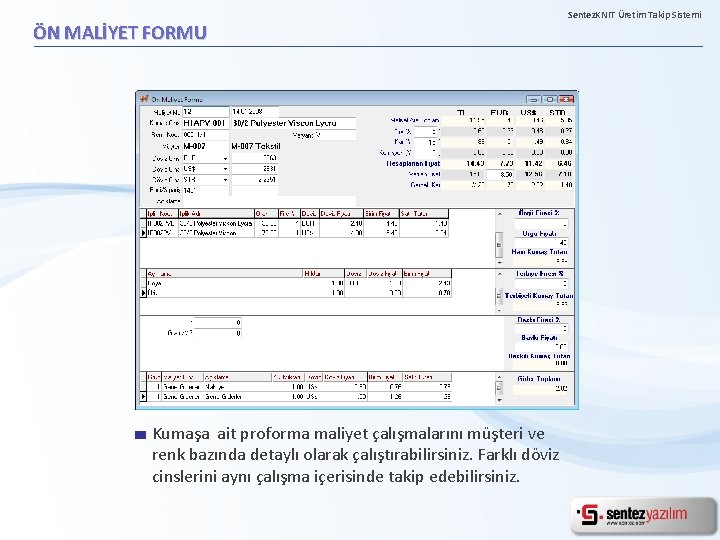Click the 'Hesaplanan Fiyat' label
The width and height of the screenshot is (720, 540).
point(413,163)
